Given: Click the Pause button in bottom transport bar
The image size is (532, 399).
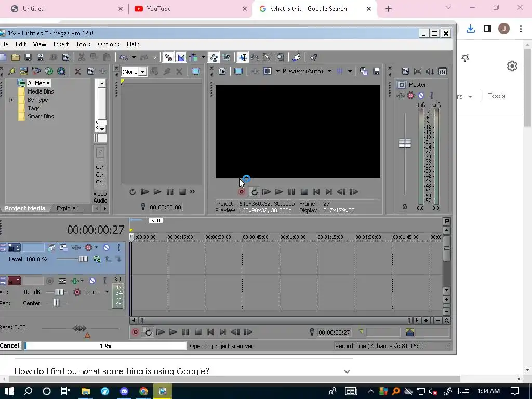Looking at the screenshot, I should (185, 332).
